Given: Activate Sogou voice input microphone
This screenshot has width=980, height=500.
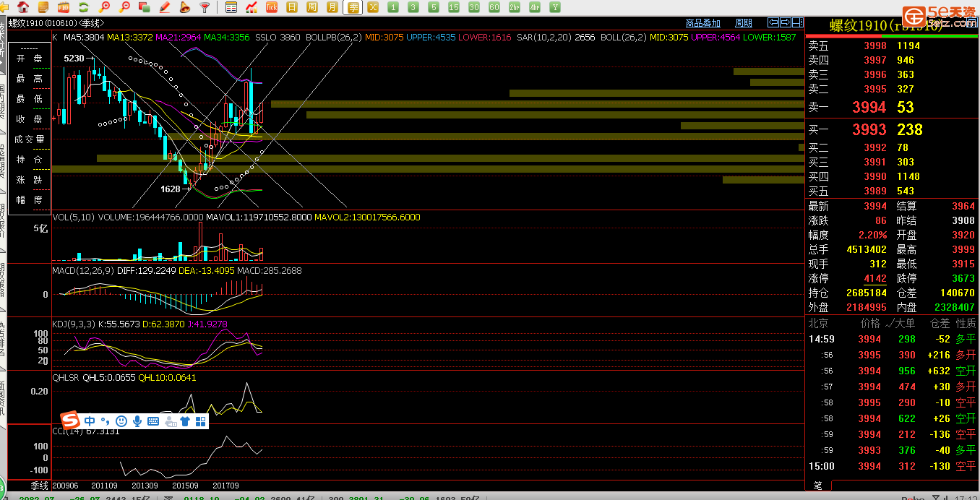Looking at the screenshot, I should (x=137, y=421).
